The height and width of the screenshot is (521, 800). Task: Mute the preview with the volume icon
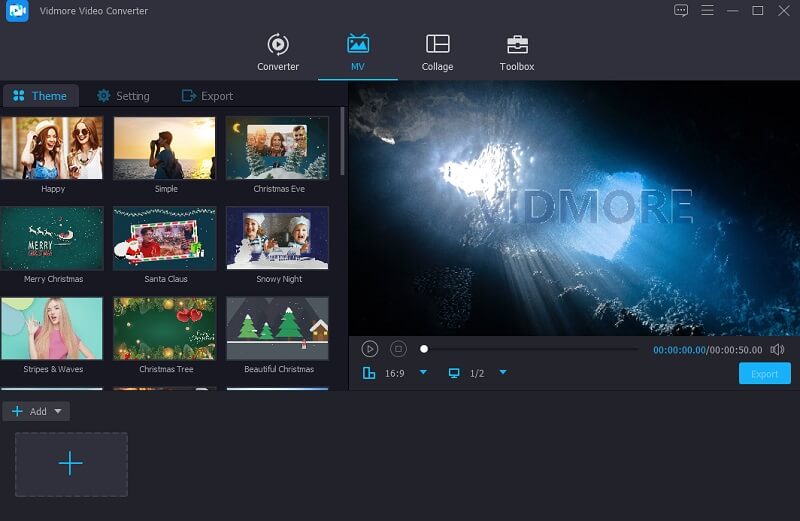(x=777, y=349)
